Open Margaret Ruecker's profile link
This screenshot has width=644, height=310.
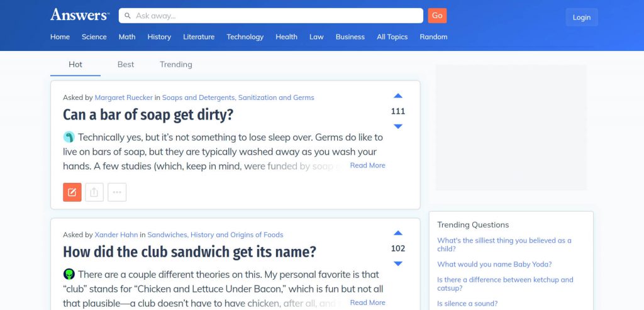[x=124, y=97]
